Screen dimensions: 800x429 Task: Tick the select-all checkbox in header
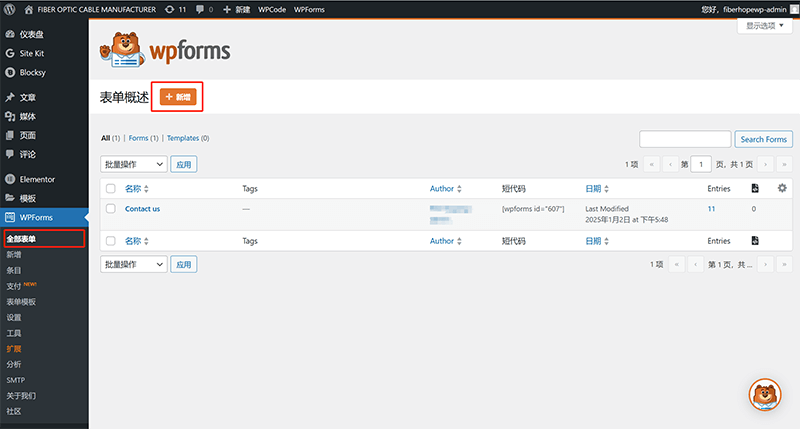click(111, 188)
